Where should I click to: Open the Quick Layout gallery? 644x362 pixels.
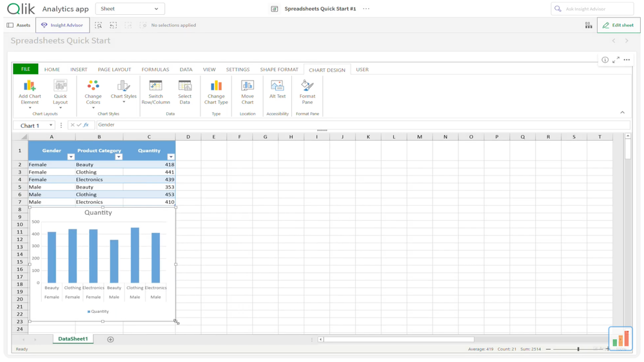[x=60, y=94]
